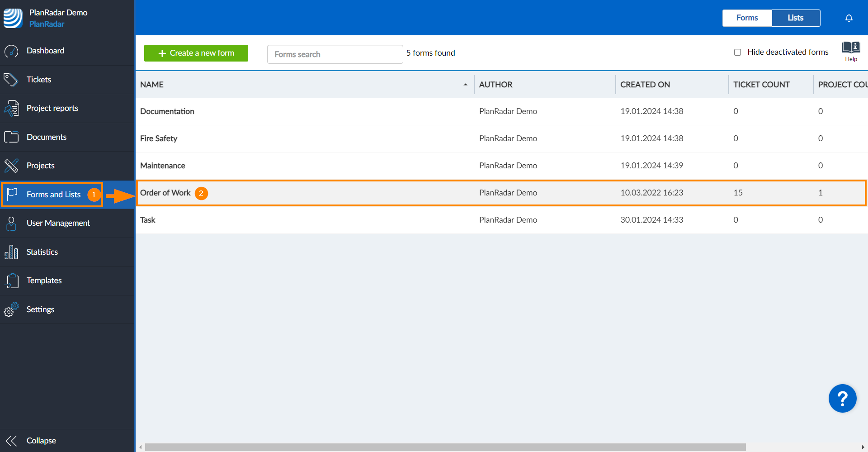Click the Documents folder icon
868x452 pixels.
(x=11, y=137)
